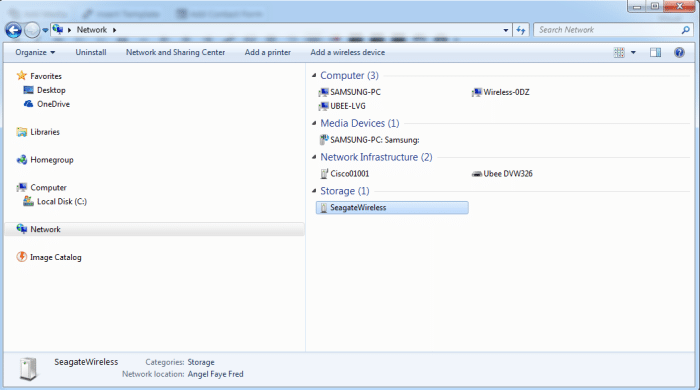Click Add a printer
The image size is (700, 390).
(x=267, y=52)
